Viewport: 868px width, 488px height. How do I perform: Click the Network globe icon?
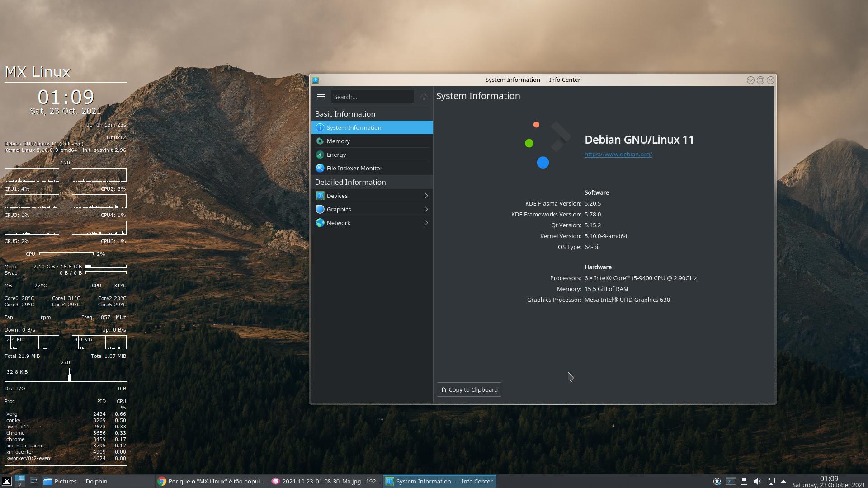point(320,223)
